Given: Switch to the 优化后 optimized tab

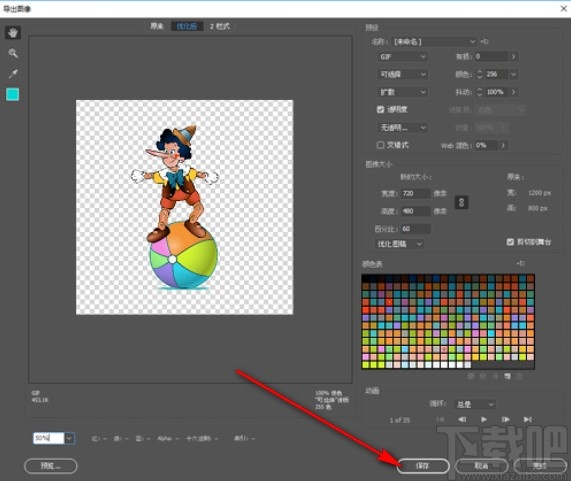Looking at the screenshot, I should pos(186,26).
